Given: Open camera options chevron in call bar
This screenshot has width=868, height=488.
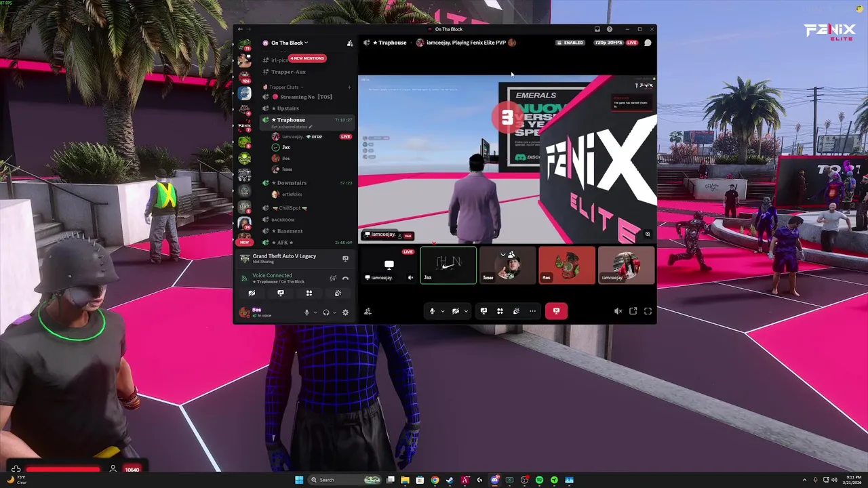Looking at the screenshot, I should (466, 311).
